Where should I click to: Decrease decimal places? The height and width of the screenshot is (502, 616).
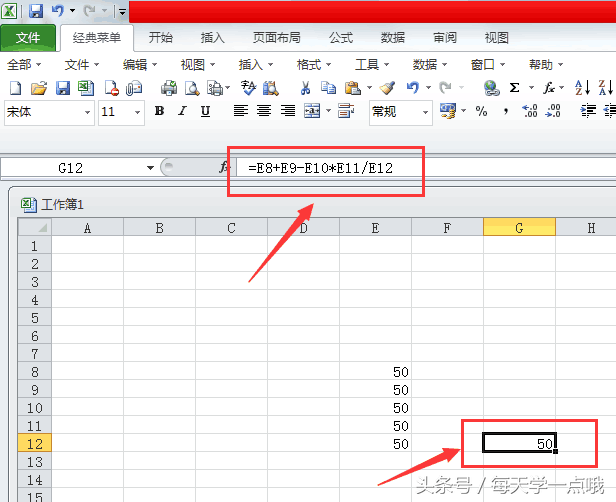click(553, 111)
